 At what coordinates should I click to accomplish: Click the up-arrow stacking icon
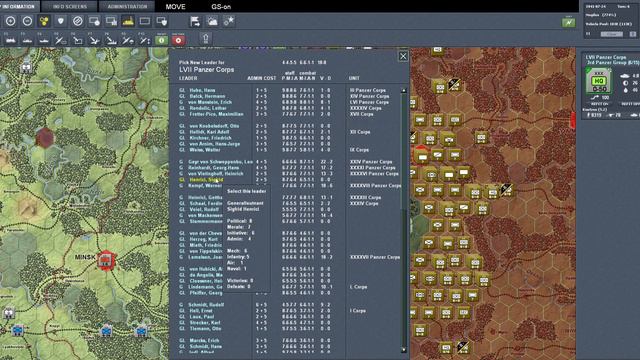[x=206, y=39]
